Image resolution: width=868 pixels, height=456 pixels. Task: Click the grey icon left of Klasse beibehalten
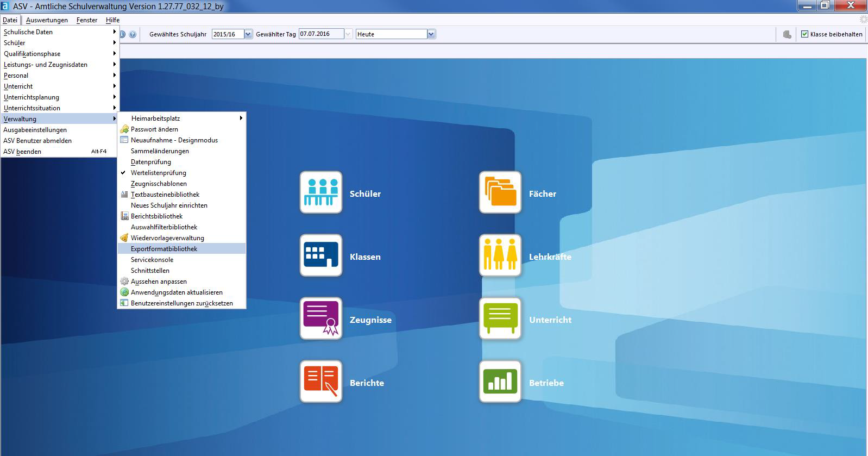pos(787,34)
